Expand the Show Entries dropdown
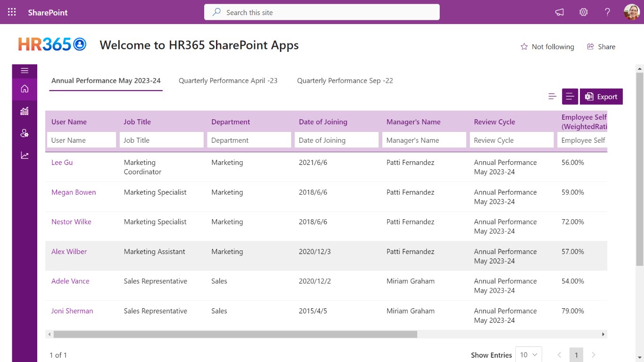 (528, 355)
